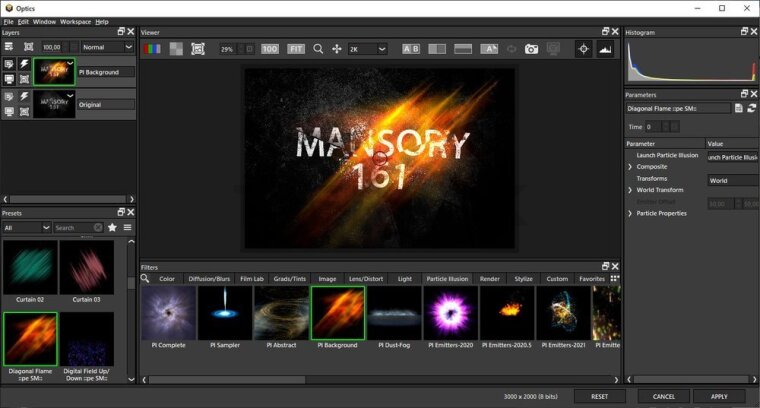Switch to the Stylize filter tab
This screenshot has width=760, height=408.
524,279
